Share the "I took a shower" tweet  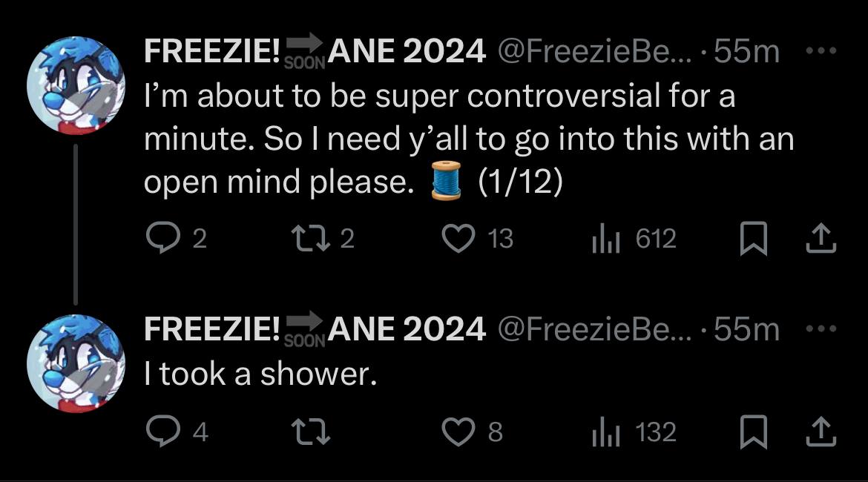point(823,432)
